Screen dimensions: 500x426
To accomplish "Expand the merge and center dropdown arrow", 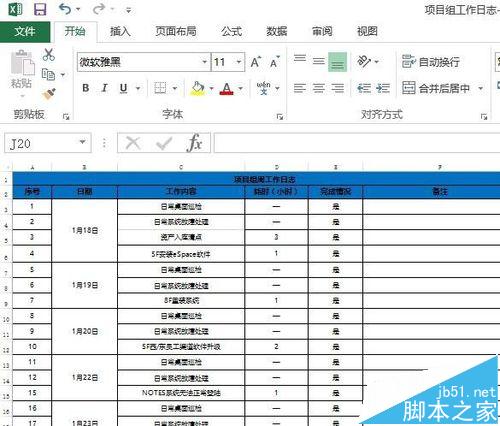I will point(481,88).
